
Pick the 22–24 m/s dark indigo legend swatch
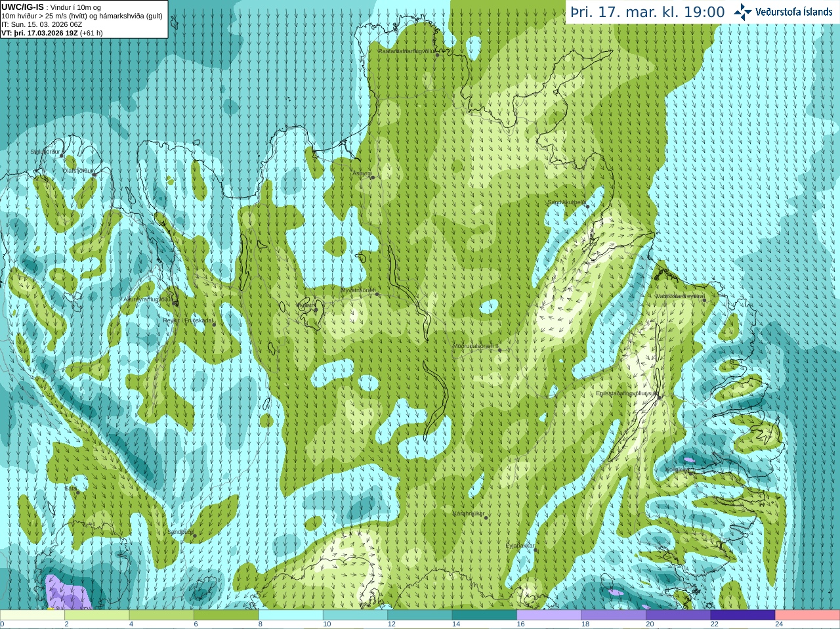[744, 615]
